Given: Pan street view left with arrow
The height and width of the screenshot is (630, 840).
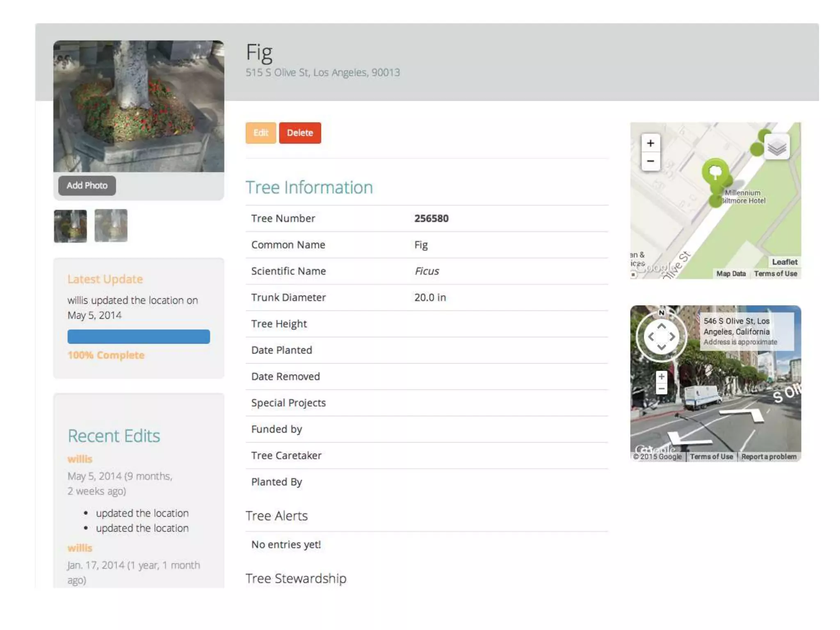Looking at the screenshot, I should (651, 337).
